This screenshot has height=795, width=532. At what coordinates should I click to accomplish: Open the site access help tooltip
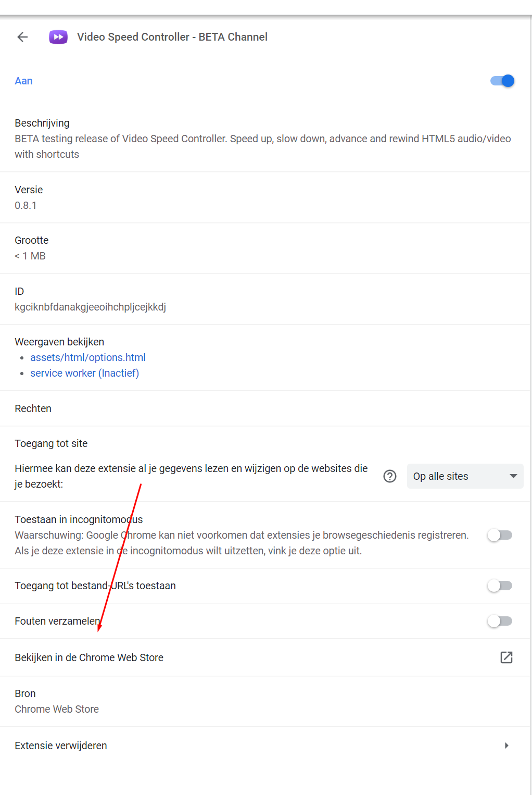click(x=389, y=476)
